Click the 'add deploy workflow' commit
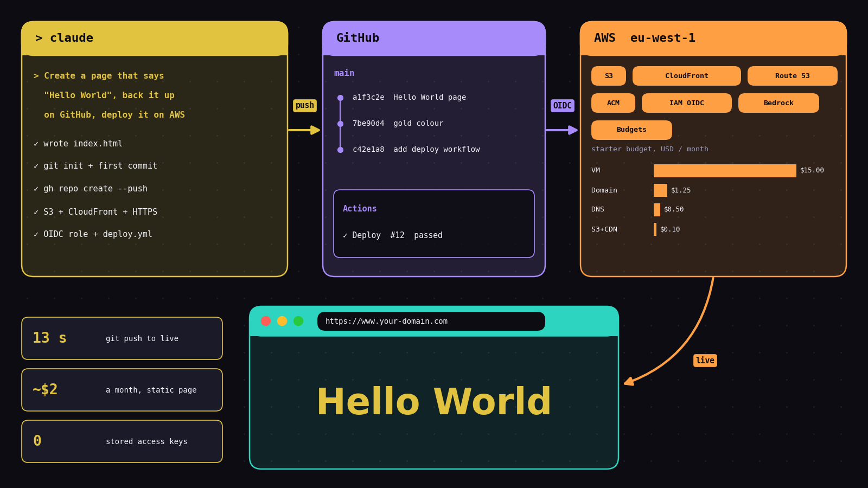The image size is (868, 488). tap(437, 150)
